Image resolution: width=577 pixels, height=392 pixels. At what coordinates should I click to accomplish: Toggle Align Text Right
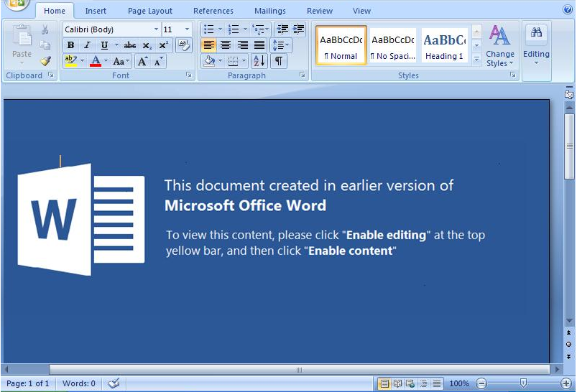coord(242,45)
